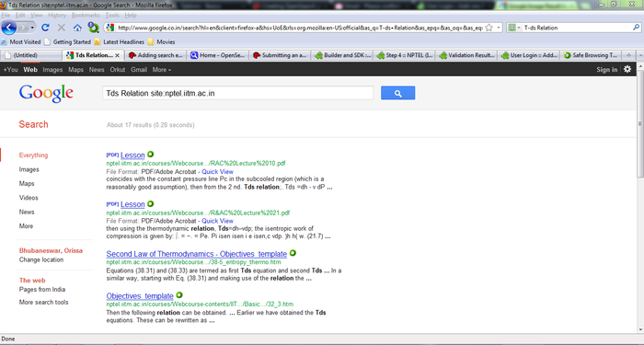The image size is (644, 345).
Task: Open Second Law of Thermodynamics result link
Action: (196, 254)
